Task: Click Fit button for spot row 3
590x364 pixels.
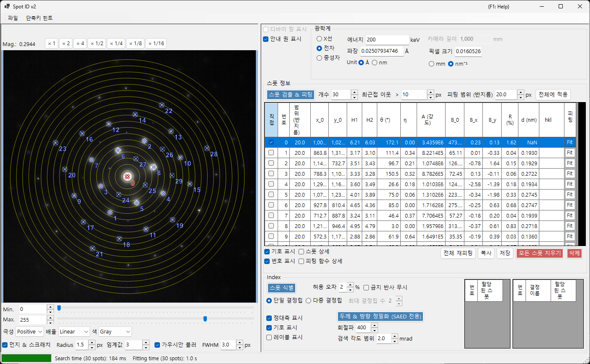Action: 570,174
